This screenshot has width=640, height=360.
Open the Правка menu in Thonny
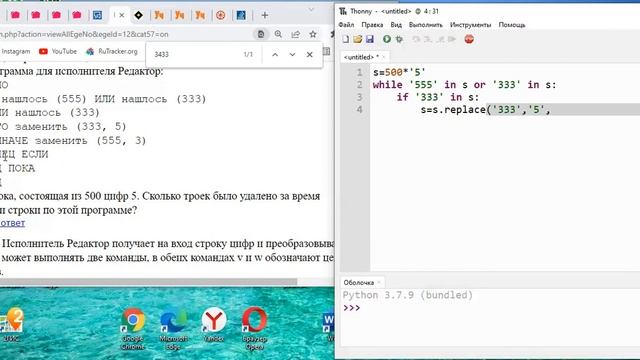coord(372,25)
